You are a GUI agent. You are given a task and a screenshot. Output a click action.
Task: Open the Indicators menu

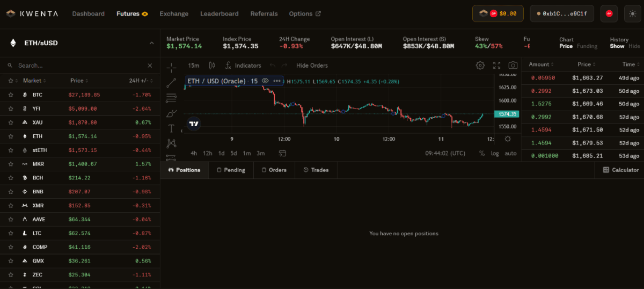tap(243, 66)
